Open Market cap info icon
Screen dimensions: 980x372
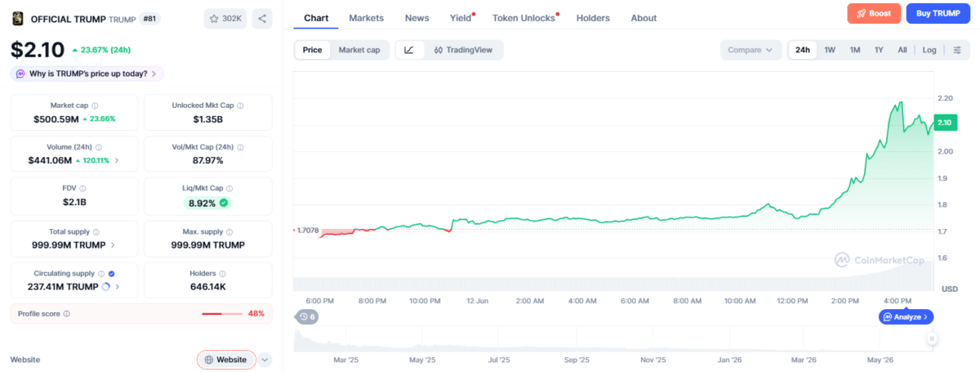coord(95,105)
